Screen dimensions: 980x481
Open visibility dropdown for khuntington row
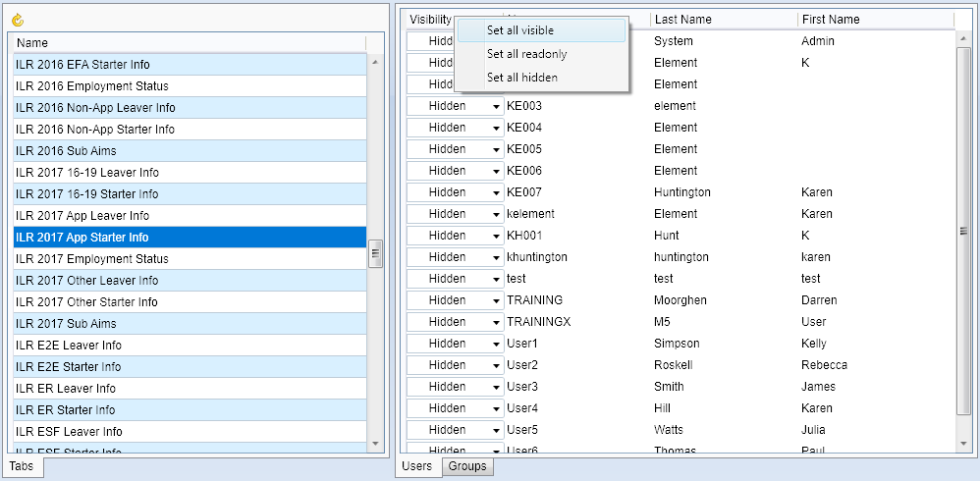pos(495,257)
